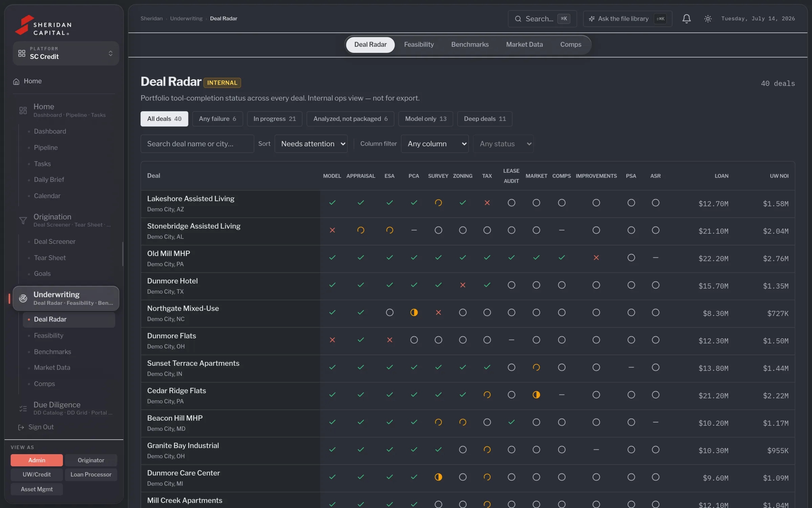Click the failed Model status for Stonebridge Assisted Living
Screen dimensions: 812x508
[332, 230]
